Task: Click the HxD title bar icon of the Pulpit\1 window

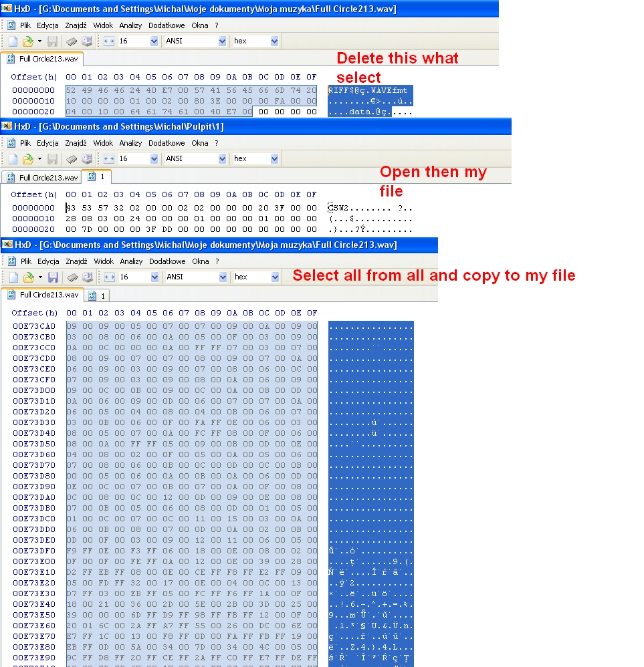Action: coord(7,127)
